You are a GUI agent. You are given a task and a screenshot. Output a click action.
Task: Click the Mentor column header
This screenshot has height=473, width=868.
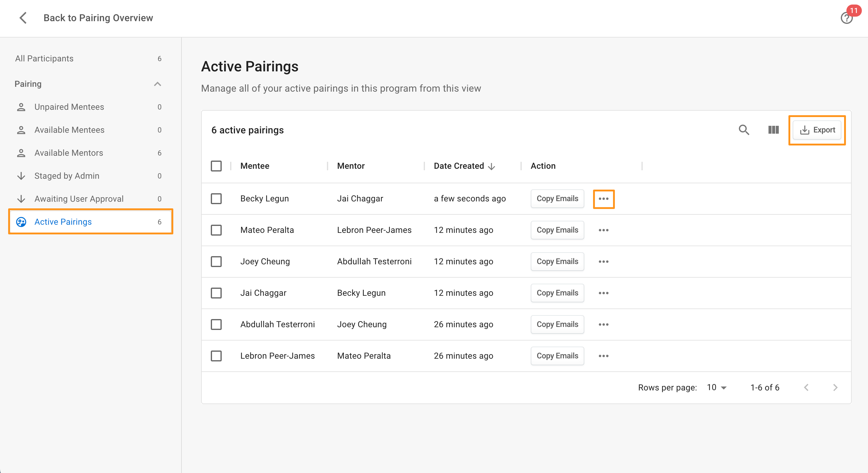coord(351,166)
